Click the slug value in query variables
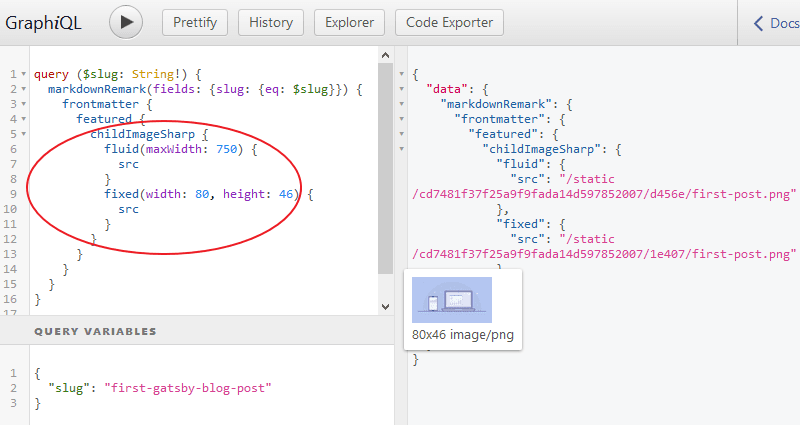 pyautogui.click(x=187, y=388)
